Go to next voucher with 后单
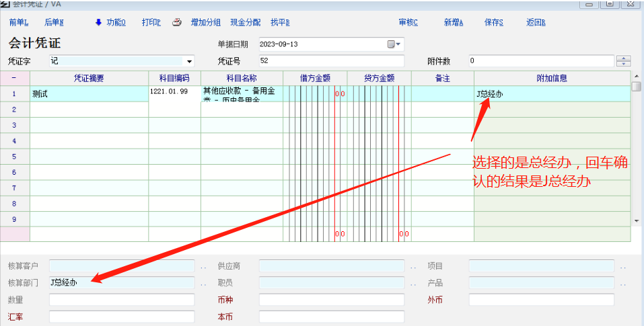Viewport: 644px width, 326px height. [x=54, y=22]
